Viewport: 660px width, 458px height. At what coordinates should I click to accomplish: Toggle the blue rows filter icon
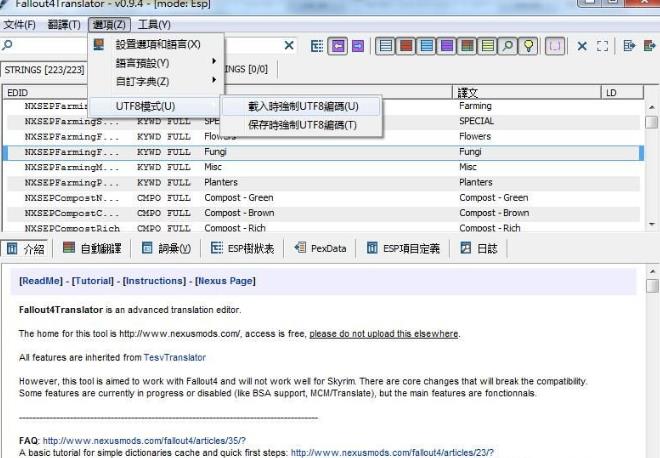[x=426, y=46]
